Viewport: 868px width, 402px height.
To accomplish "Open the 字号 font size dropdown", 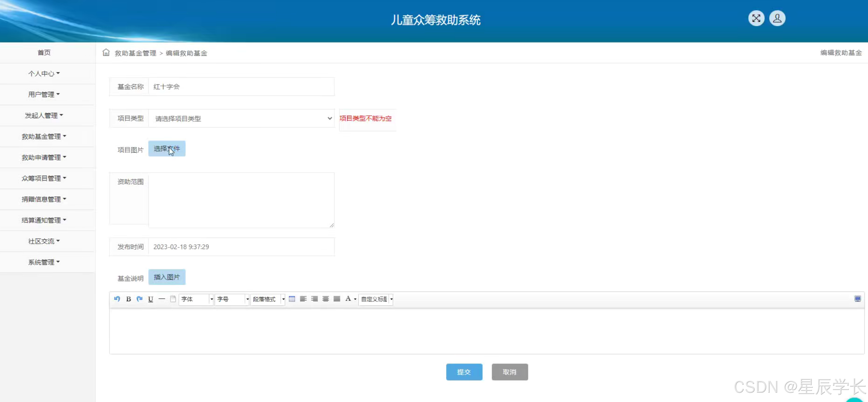I will pyautogui.click(x=232, y=299).
